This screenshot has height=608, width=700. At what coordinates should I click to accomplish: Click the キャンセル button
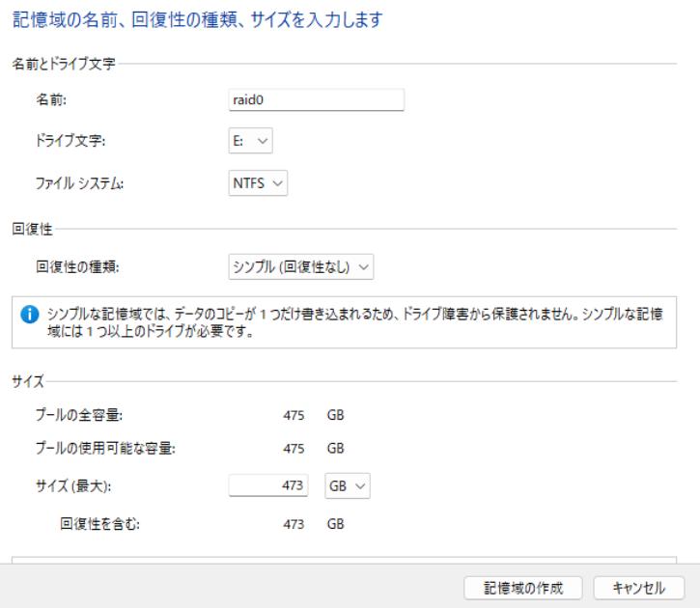click(639, 588)
